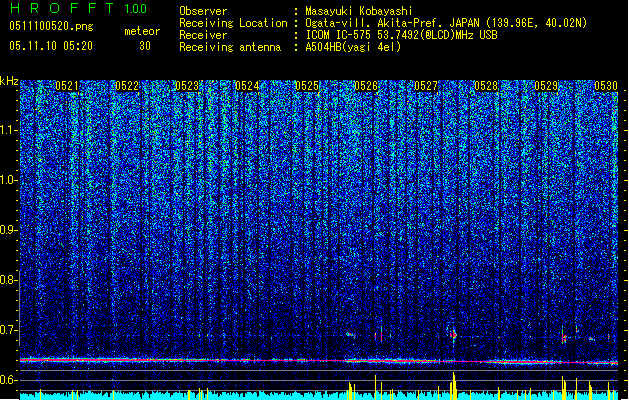This screenshot has width=629, height=400.
Task: Click the 0530 time marker
Action: pyautogui.click(x=606, y=86)
